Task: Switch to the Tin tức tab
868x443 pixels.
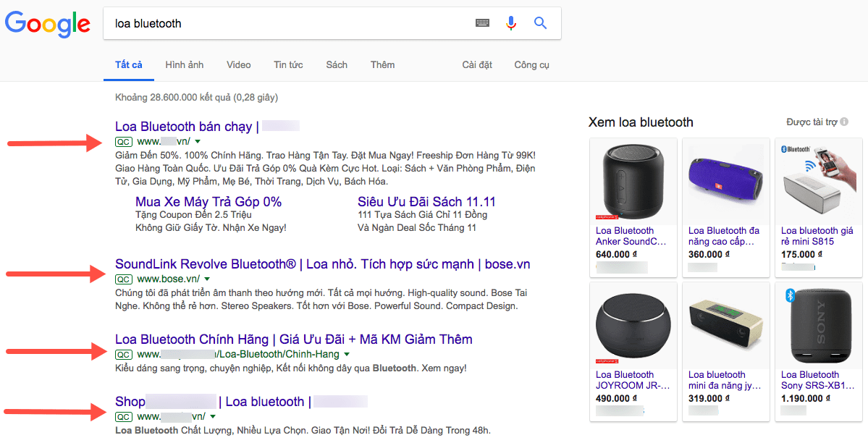Action: point(288,65)
